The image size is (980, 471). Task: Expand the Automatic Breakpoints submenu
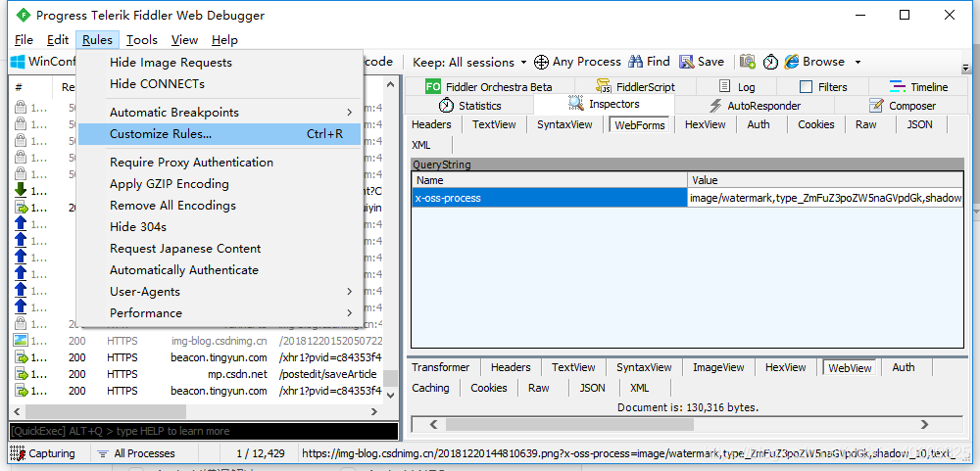coord(220,113)
